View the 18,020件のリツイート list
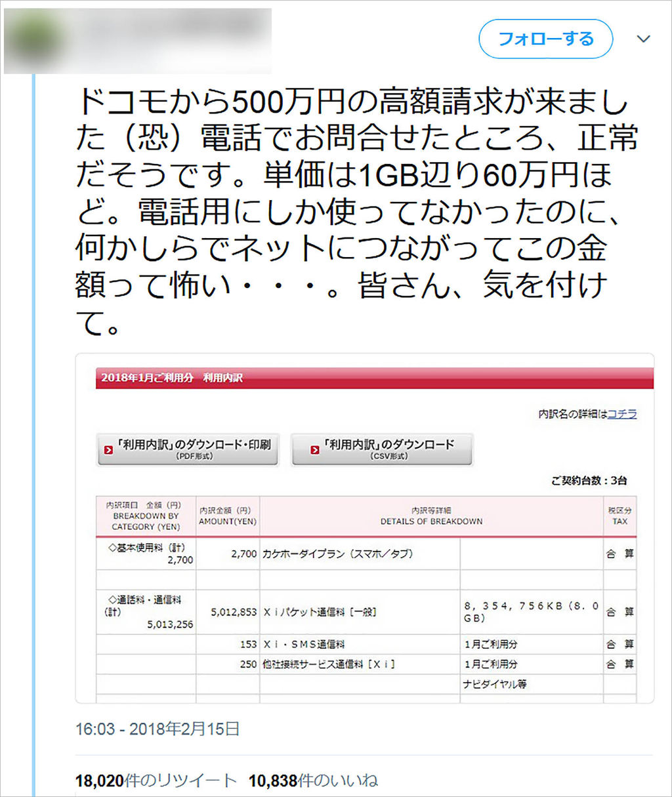 tap(156, 781)
